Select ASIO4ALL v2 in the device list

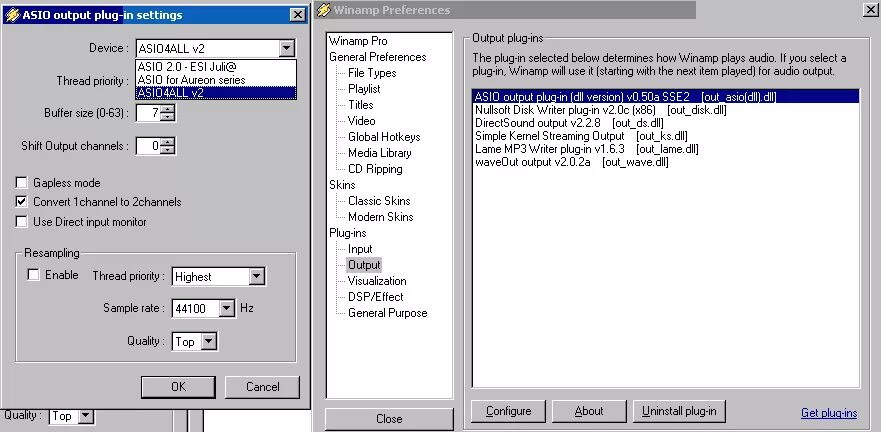pos(216,93)
